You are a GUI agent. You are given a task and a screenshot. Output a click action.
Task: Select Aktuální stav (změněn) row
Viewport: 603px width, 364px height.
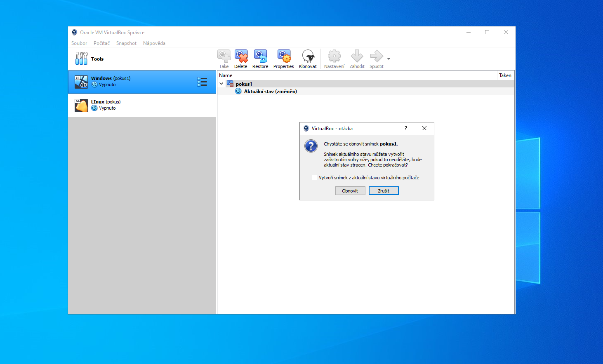(x=366, y=91)
